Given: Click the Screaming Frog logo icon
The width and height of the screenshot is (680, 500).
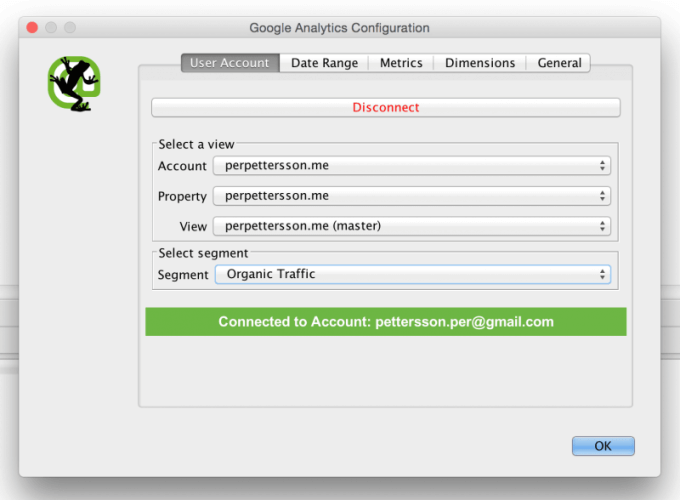Looking at the screenshot, I should 74,83.
